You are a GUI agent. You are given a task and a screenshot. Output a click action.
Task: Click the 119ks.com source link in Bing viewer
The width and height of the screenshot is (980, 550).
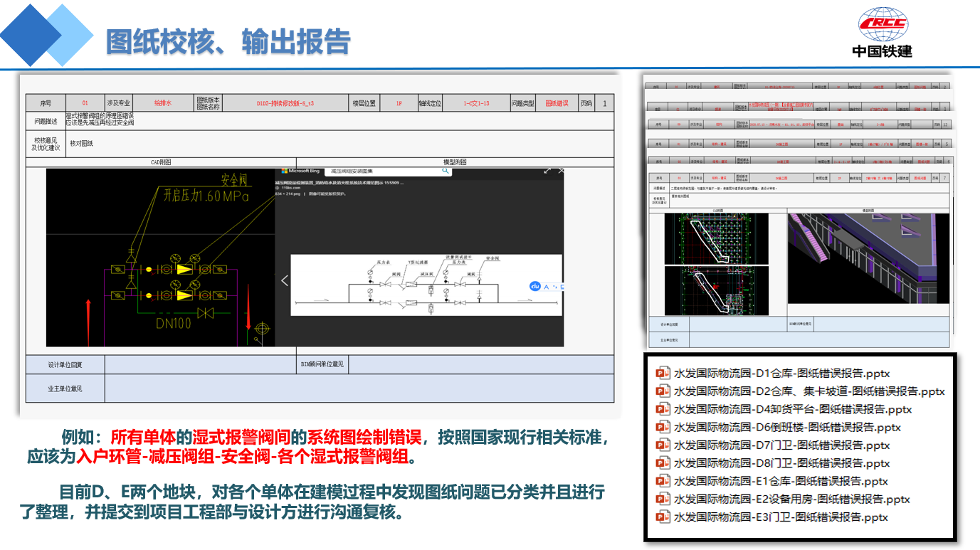293,188
